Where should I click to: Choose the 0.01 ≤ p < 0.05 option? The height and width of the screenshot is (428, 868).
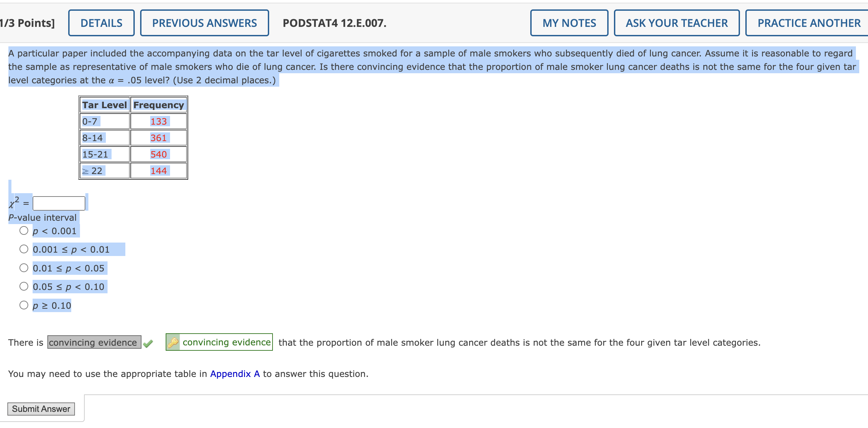23,268
